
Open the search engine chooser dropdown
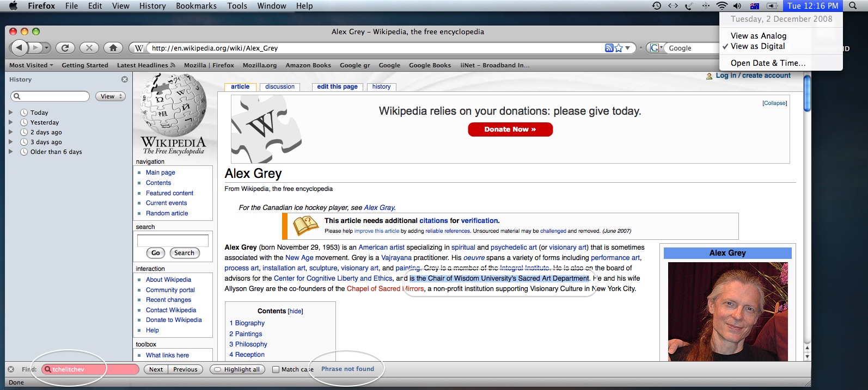coord(656,48)
